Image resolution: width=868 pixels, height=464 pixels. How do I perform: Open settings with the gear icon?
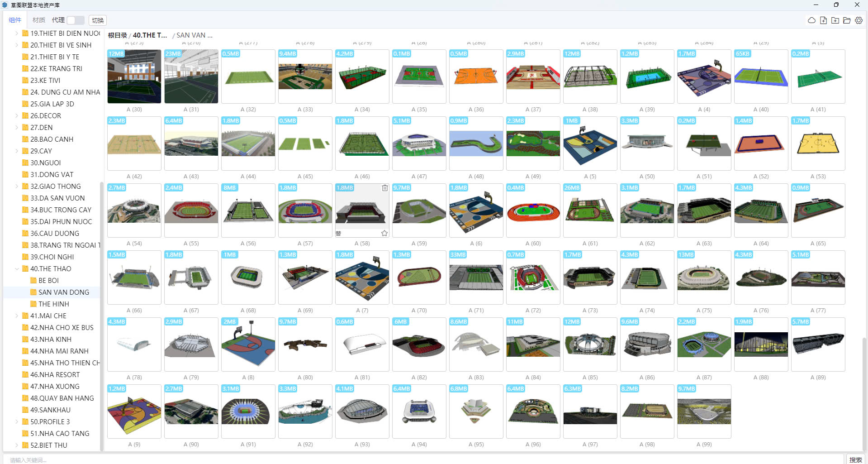(859, 20)
